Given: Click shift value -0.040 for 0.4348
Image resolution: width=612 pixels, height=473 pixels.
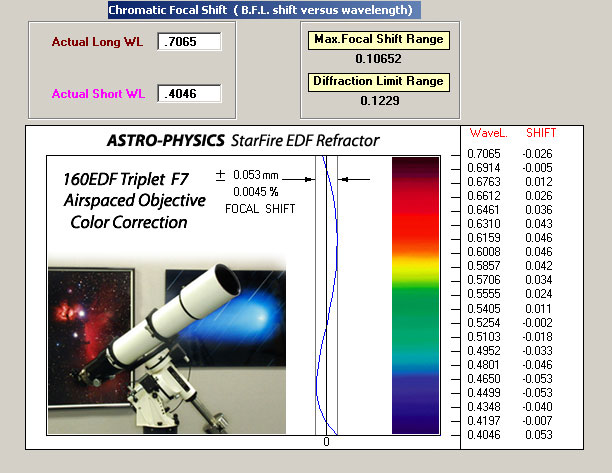Looking at the screenshot, I should 538,407.
